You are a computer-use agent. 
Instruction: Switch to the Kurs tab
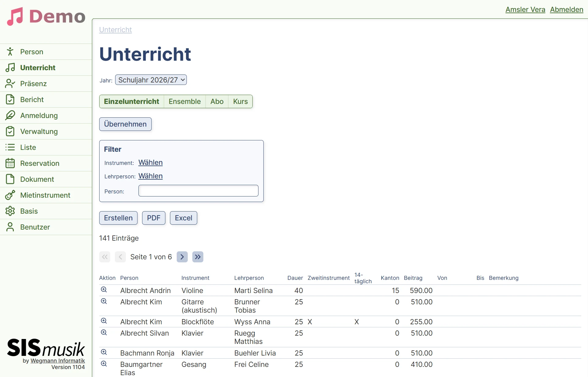click(x=240, y=101)
